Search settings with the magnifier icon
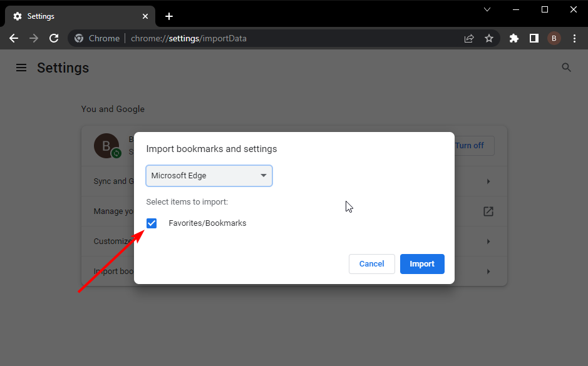The height and width of the screenshot is (366, 588). [566, 68]
